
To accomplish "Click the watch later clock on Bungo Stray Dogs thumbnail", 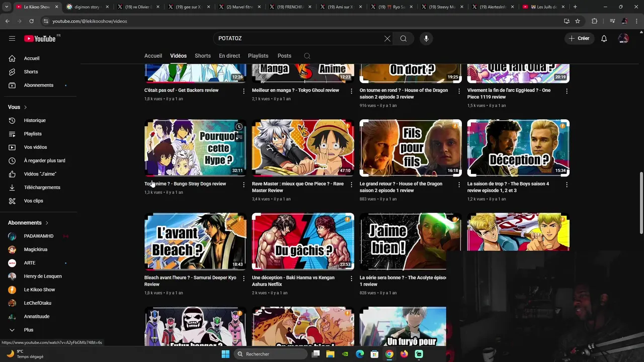I will (239, 127).
